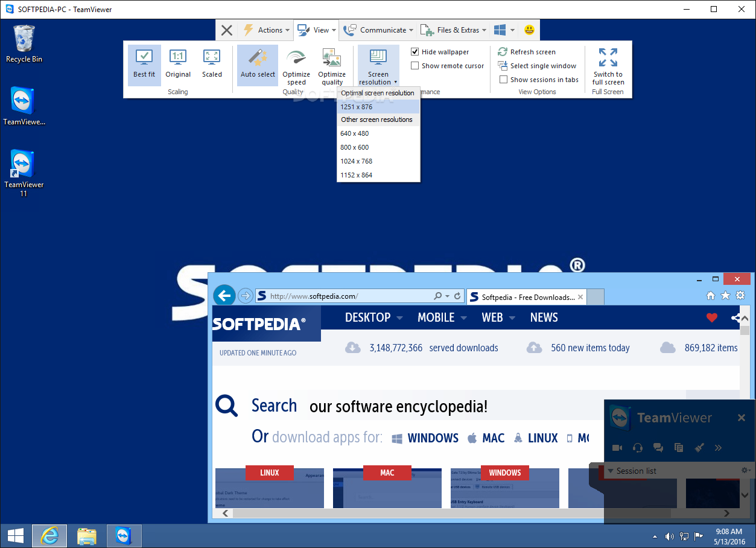Viewport: 756px width, 548px height.
Task: Click Auto select quality
Action: (258, 65)
